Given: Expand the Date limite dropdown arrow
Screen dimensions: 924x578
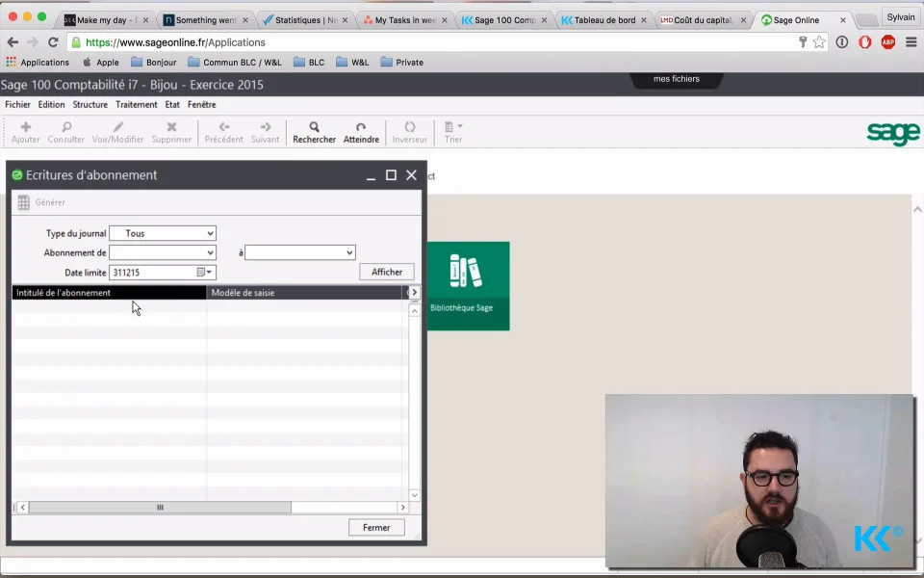Looking at the screenshot, I should pyautogui.click(x=209, y=272).
